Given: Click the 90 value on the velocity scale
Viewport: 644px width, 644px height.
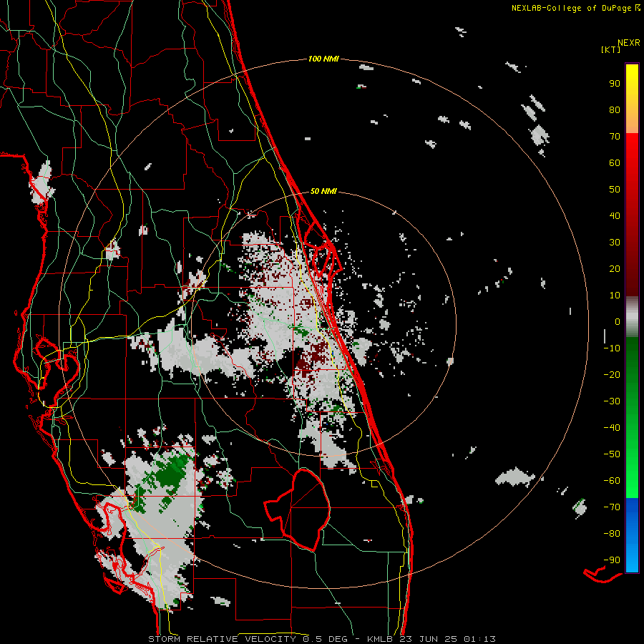Looking at the screenshot, I should pyautogui.click(x=615, y=84).
